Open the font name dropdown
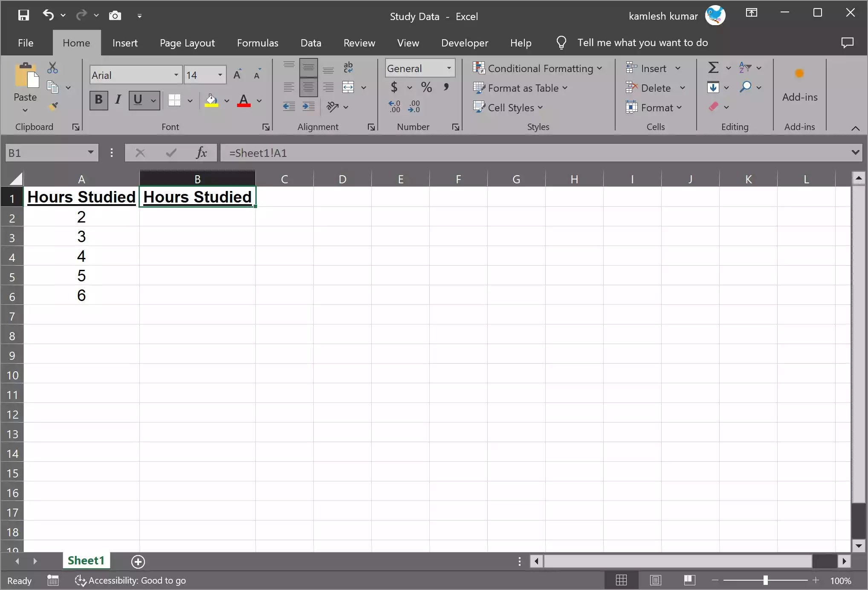This screenshot has width=868, height=590. [175, 75]
